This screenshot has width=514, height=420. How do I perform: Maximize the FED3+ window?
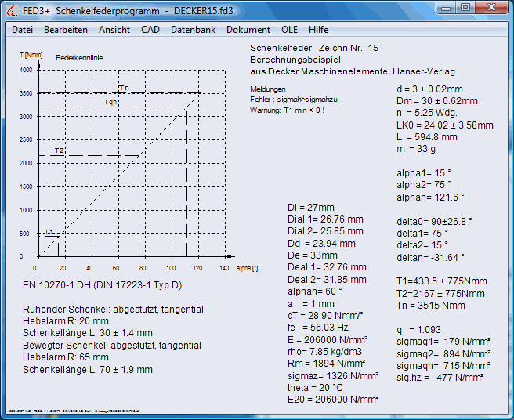(465, 7)
